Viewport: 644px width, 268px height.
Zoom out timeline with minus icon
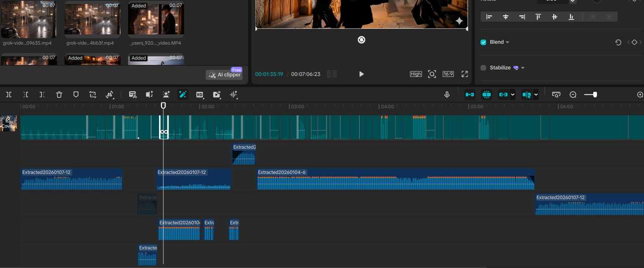(573, 95)
